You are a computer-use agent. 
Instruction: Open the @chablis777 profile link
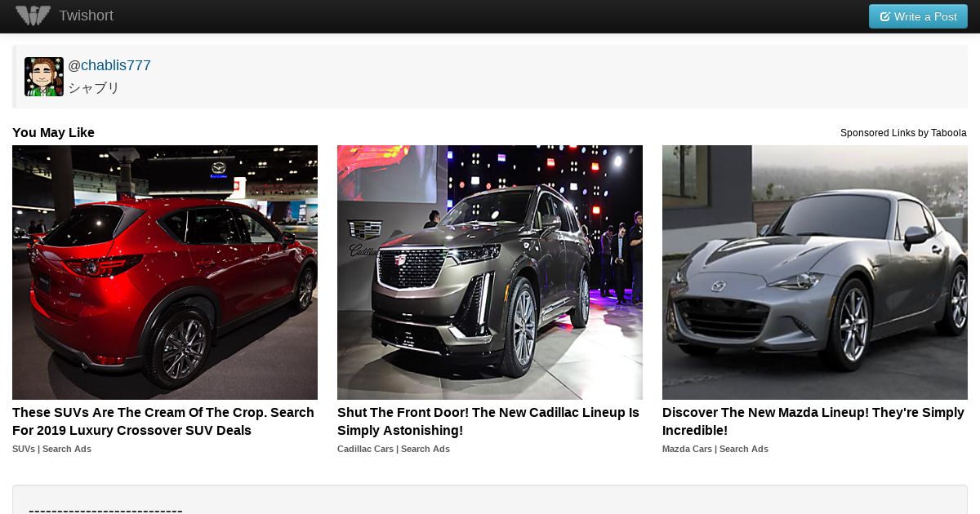click(109, 65)
